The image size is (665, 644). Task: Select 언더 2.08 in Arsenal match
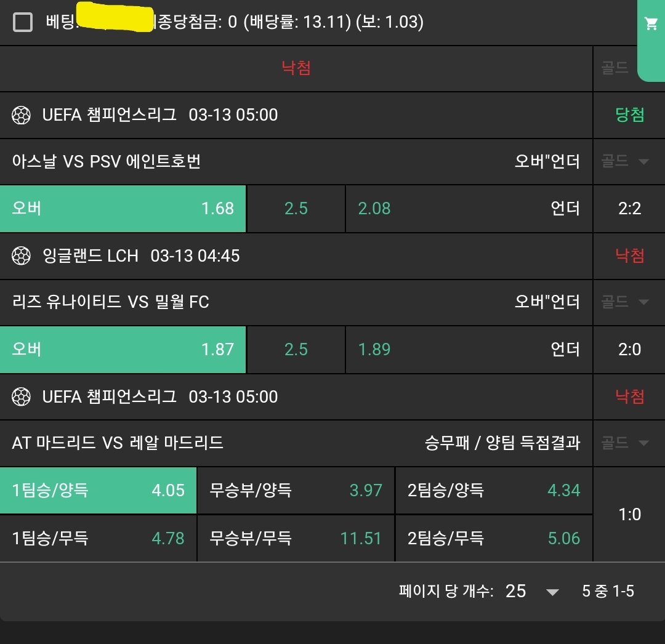click(468, 208)
